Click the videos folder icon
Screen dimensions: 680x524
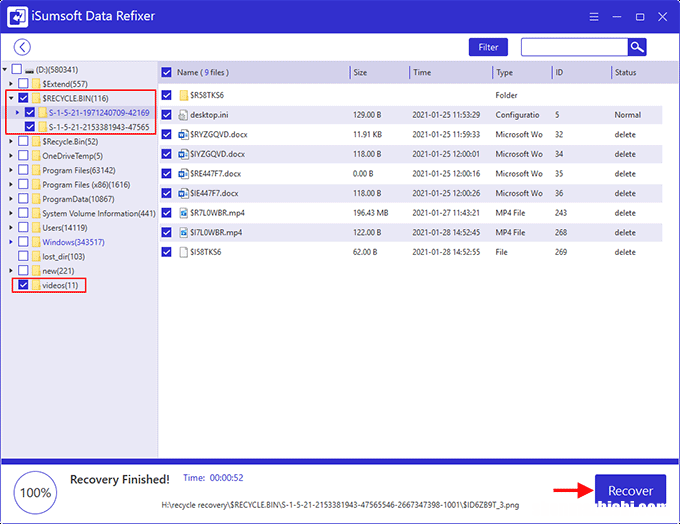coord(36,285)
